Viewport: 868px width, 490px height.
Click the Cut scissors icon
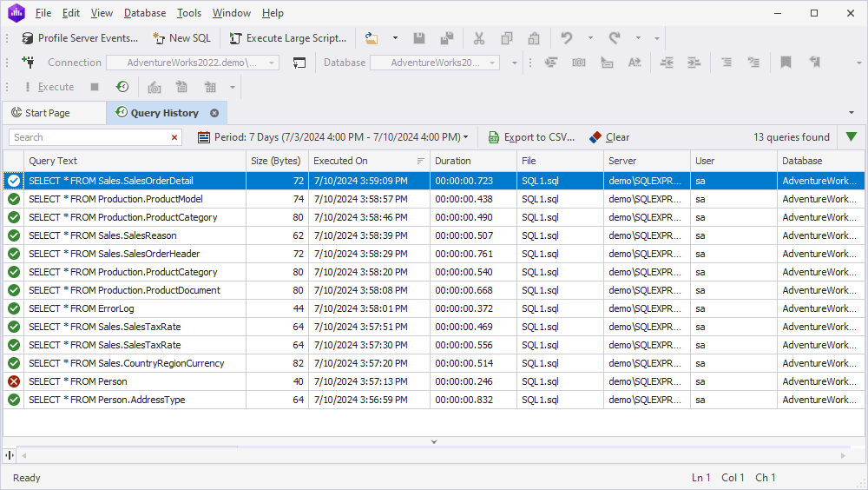(479, 38)
